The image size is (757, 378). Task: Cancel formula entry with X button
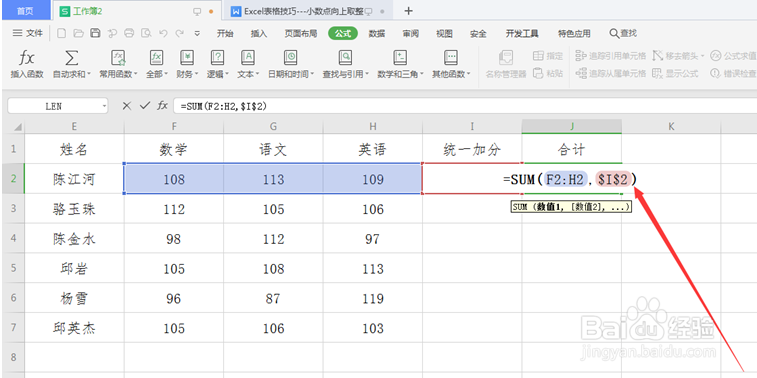point(126,106)
